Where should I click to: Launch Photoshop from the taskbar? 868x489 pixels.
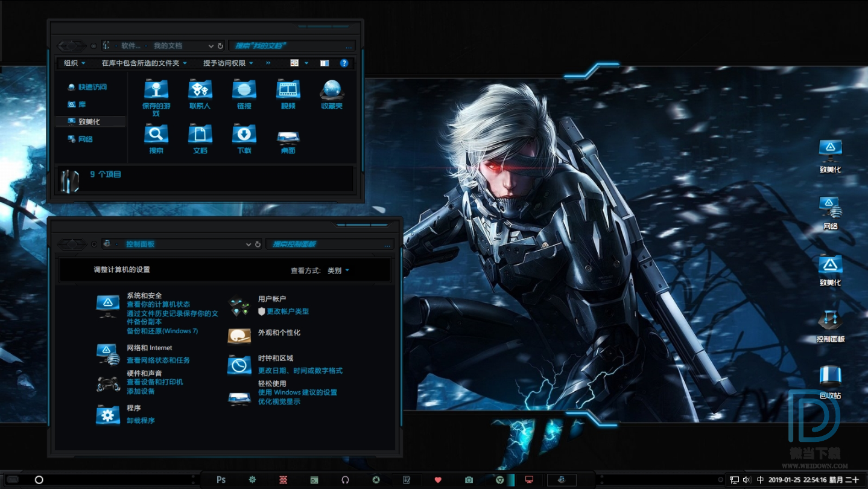coord(221,480)
